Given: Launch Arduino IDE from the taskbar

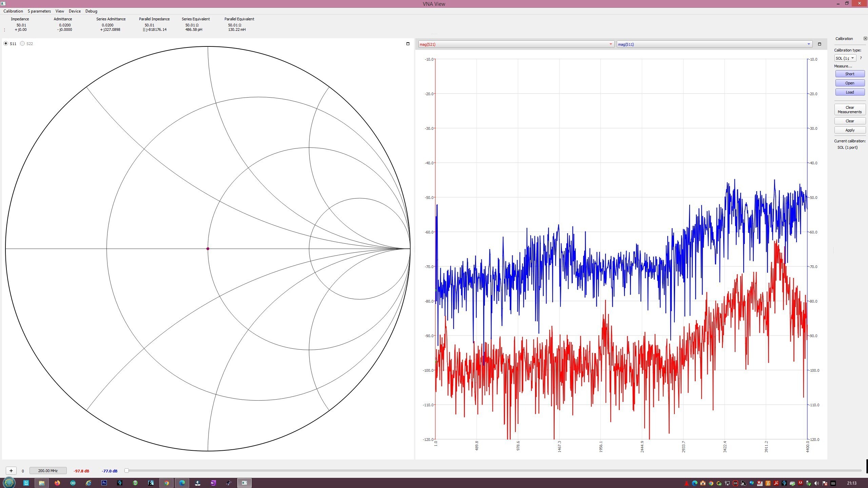Looking at the screenshot, I should (73, 483).
